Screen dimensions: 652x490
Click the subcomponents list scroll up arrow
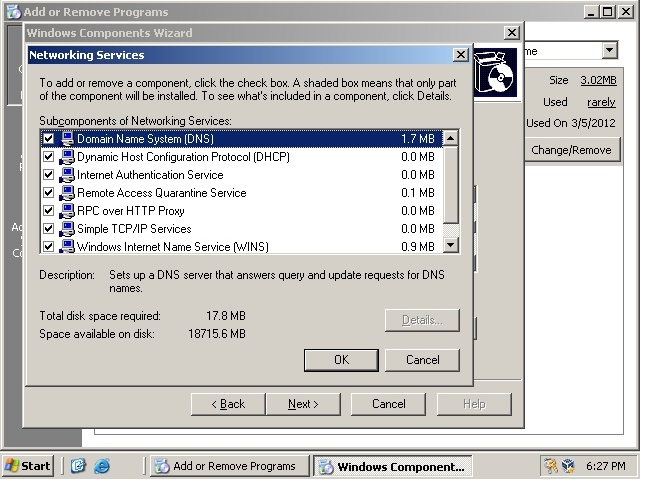[x=451, y=138]
